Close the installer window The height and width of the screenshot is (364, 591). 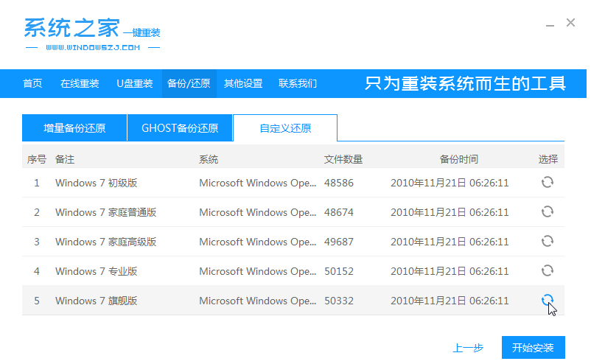[x=570, y=23]
